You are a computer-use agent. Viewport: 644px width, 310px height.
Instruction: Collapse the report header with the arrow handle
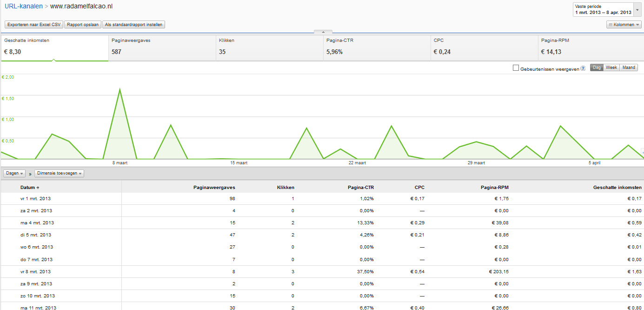pyautogui.click(x=323, y=32)
